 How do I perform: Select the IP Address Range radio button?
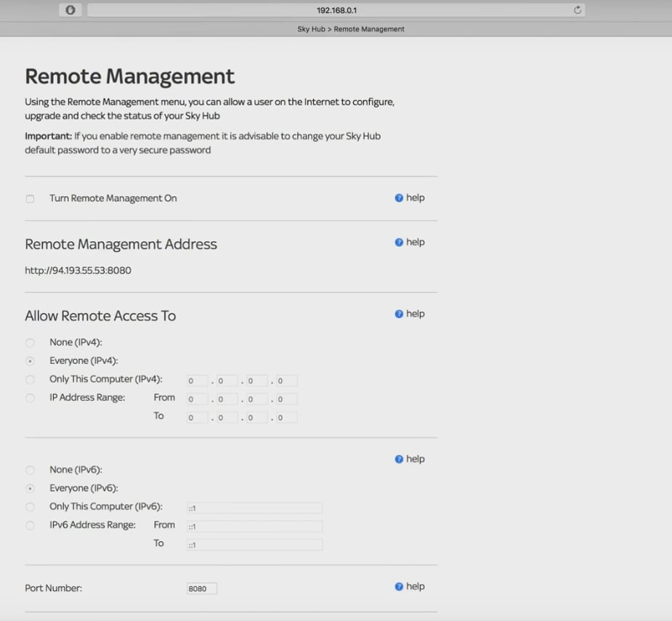[30, 398]
